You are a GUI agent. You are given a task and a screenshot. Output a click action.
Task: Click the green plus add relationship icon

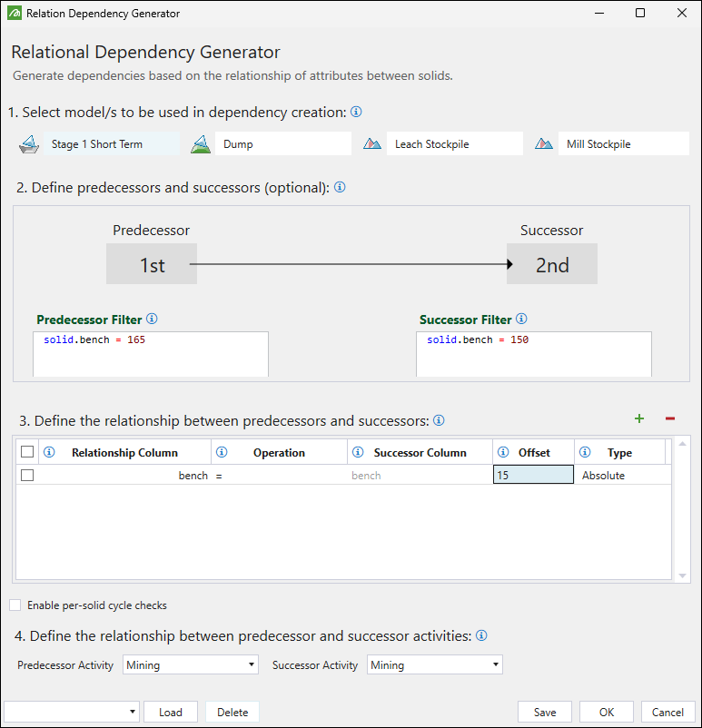tap(639, 418)
